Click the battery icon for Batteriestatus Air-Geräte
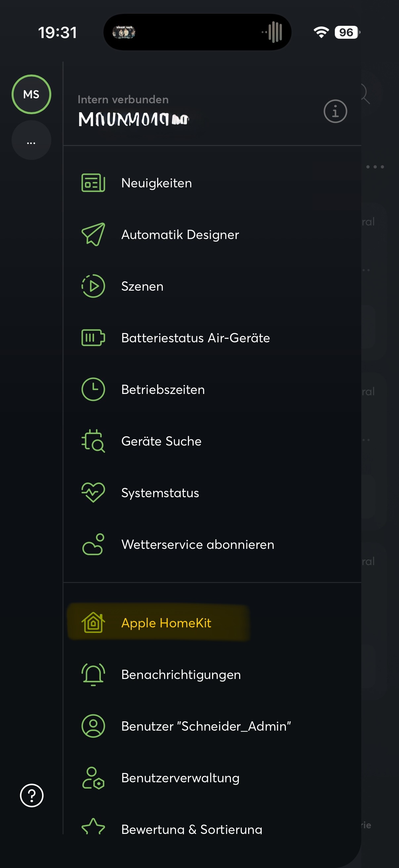This screenshot has width=399, height=868. pos(93,338)
